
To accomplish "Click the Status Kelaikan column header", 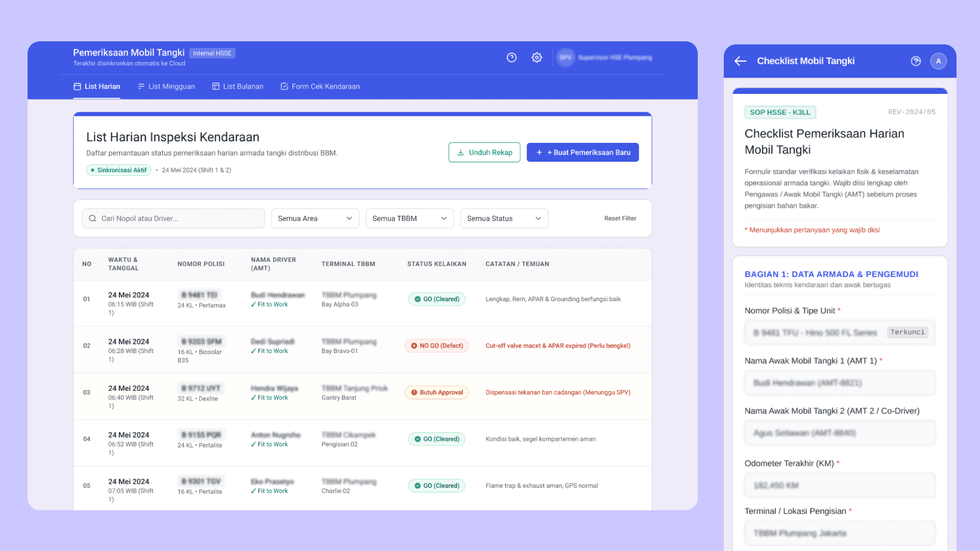I will [x=437, y=264].
